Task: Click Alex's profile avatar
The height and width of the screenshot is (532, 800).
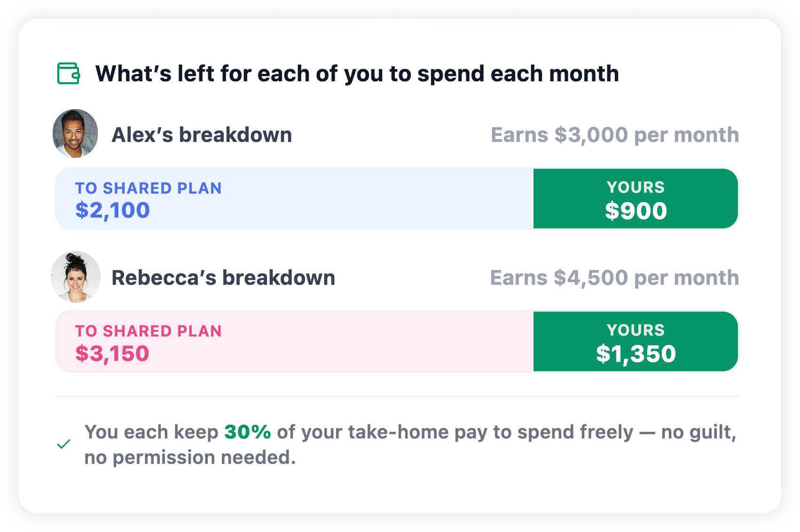Action: pyautogui.click(x=75, y=133)
